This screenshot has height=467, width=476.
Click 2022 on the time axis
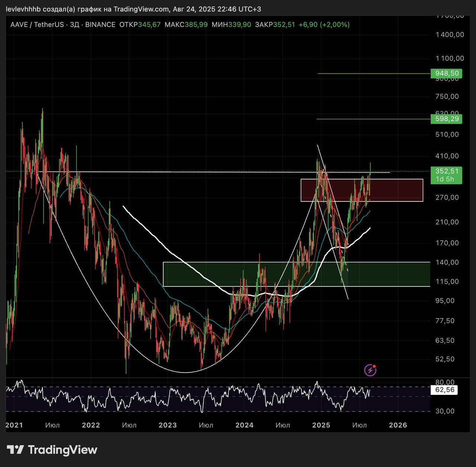91,425
